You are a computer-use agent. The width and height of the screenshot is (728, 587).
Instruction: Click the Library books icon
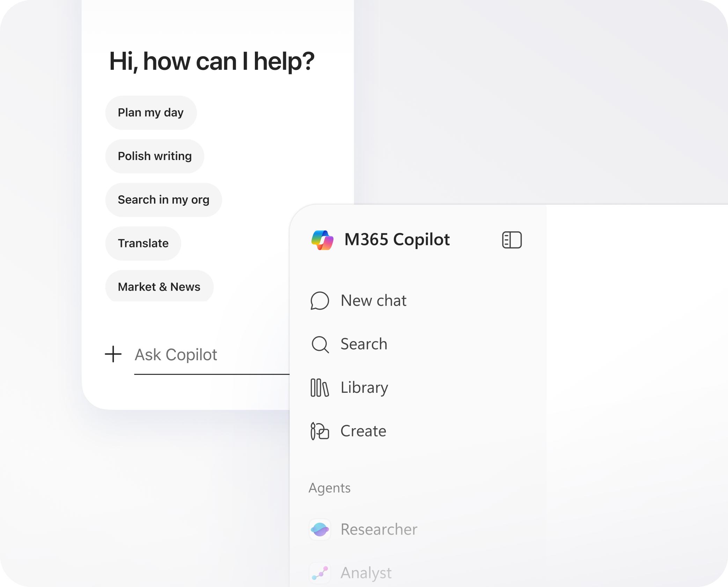[319, 388]
